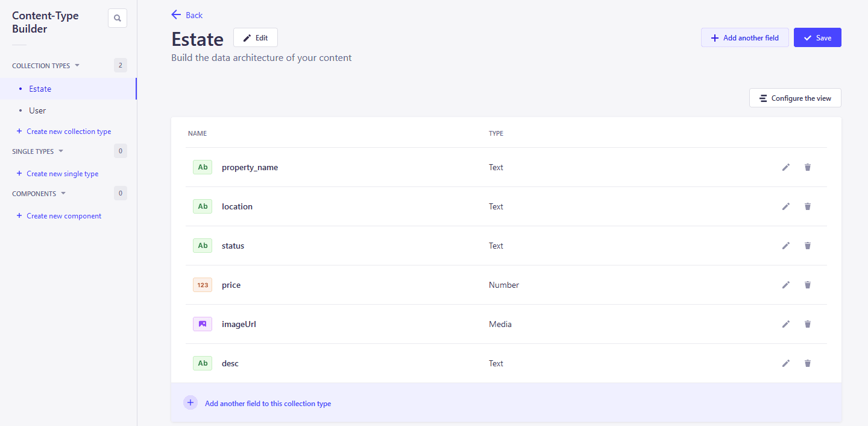Click the search icon in Content-Type Builder
Viewport: 868px width, 426px height.
(118, 18)
